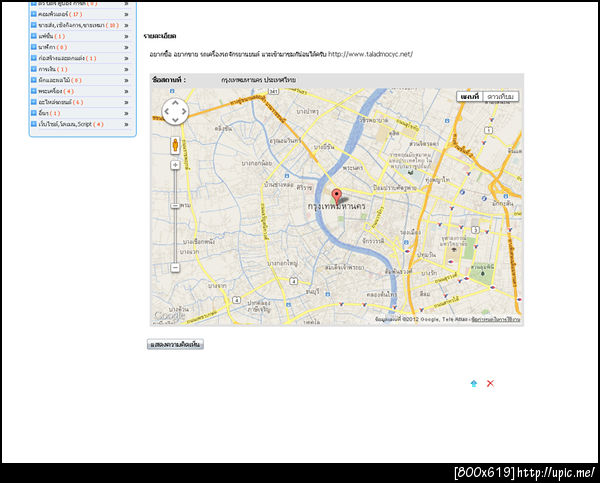Open the คอมพิวเตอร์ (17) category

[x=60, y=14]
